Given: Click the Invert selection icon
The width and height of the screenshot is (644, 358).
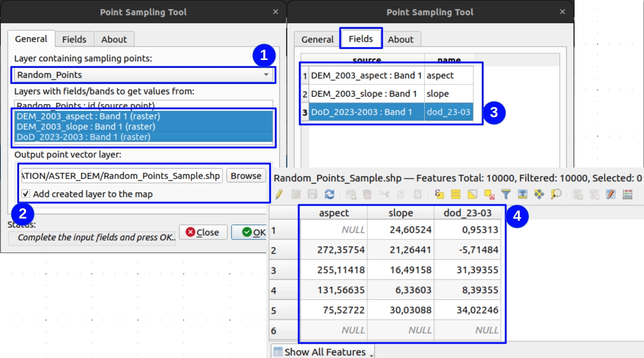Looking at the screenshot, I should pyautogui.click(x=472, y=194).
